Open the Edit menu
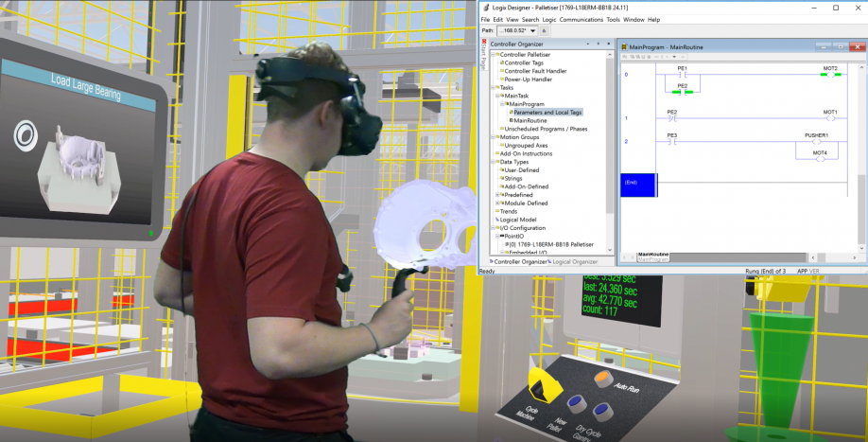 pyautogui.click(x=498, y=19)
